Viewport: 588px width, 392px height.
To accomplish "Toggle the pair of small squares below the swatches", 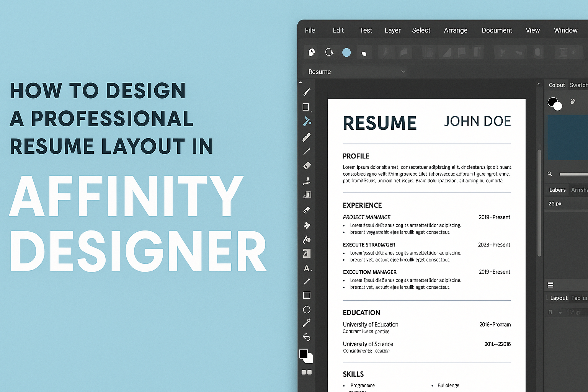I will tap(307, 372).
